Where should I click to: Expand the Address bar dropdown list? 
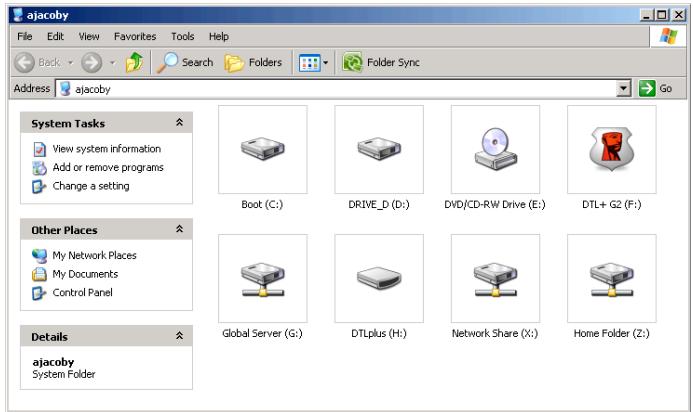pyautogui.click(x=623, y=88)
